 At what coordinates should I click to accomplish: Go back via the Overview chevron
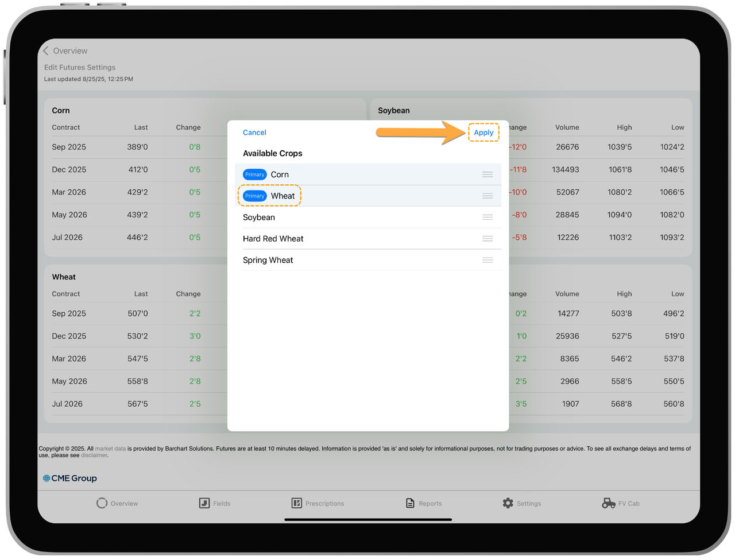pyautogui.click(x=46, y=50)
